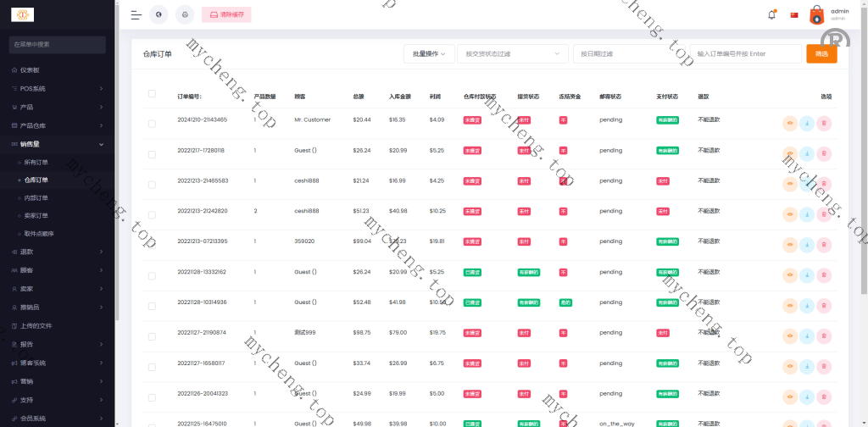This screenshot has width=868, height=427.
Task: View order 20241210-21143465 with eye icon
Action: 790,124
